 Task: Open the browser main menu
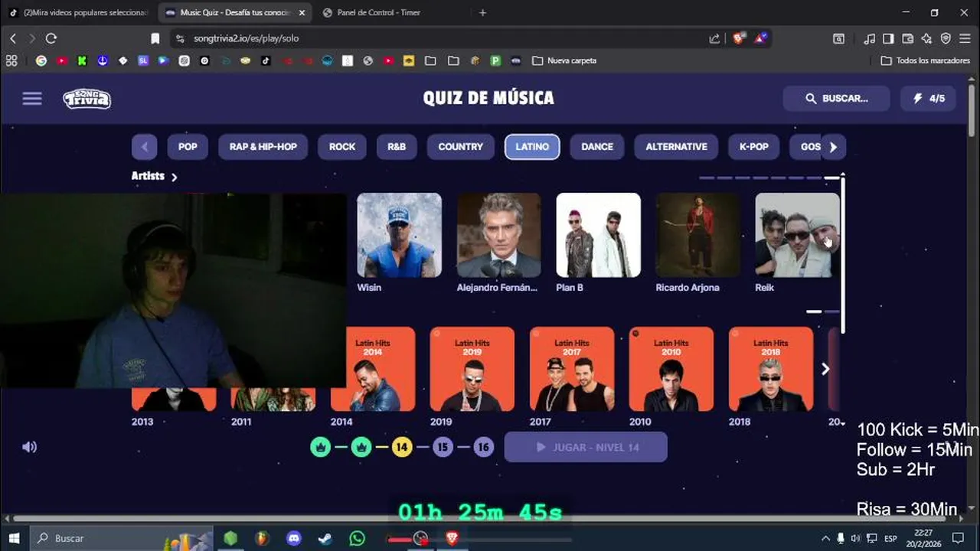point(965,38)
